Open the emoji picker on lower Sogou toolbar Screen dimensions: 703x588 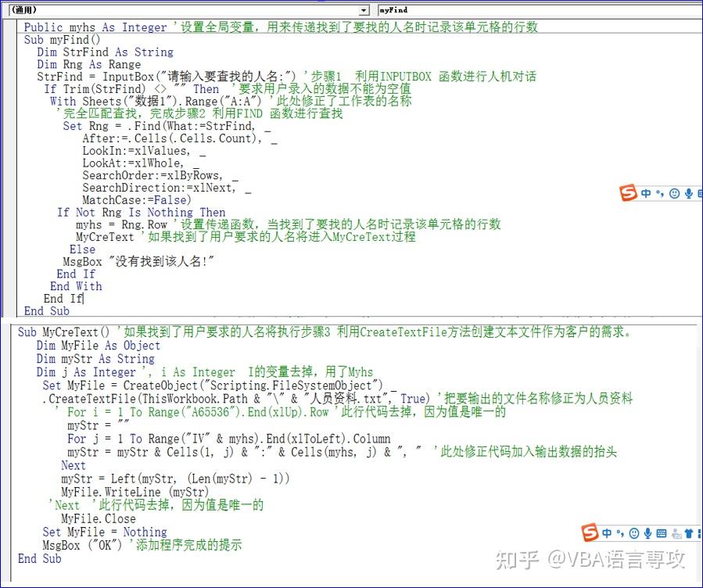[x=634, y=533]
